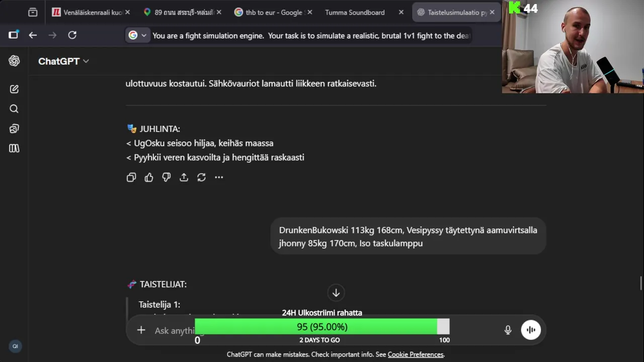This screenshot has height=362, width=644.
Task: Regenerate the response with retry icon
Action: click(201, 177)
